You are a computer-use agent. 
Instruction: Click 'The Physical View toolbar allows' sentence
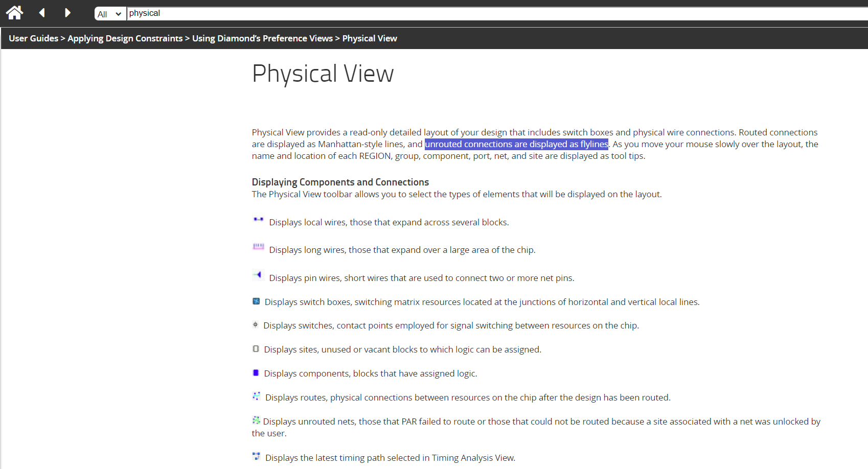(457, 194)
